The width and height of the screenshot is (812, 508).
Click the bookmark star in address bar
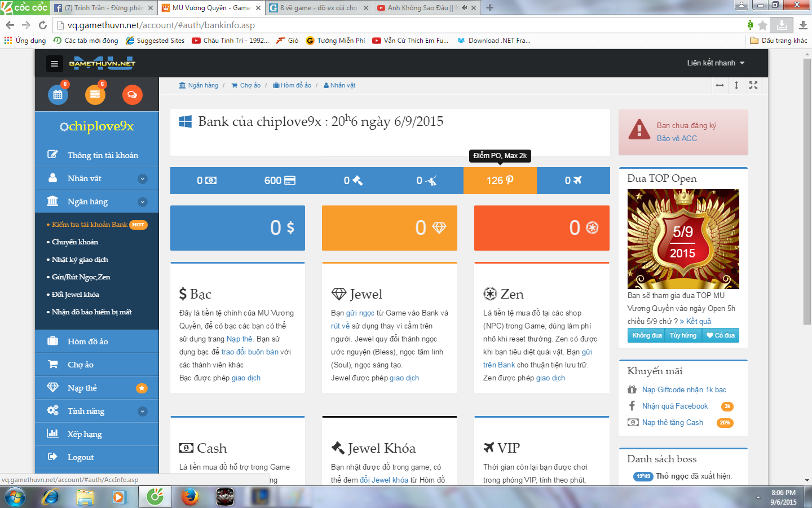click(x=763, y=25)
